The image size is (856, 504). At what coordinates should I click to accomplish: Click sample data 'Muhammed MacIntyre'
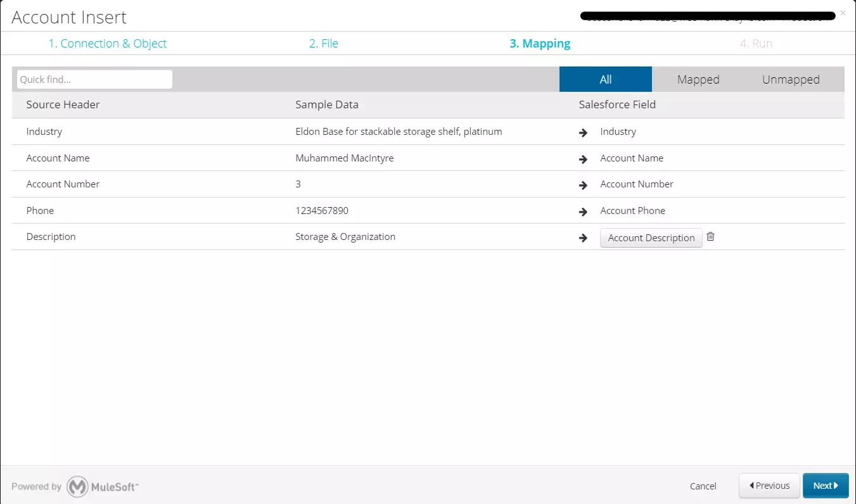point(345,158)
